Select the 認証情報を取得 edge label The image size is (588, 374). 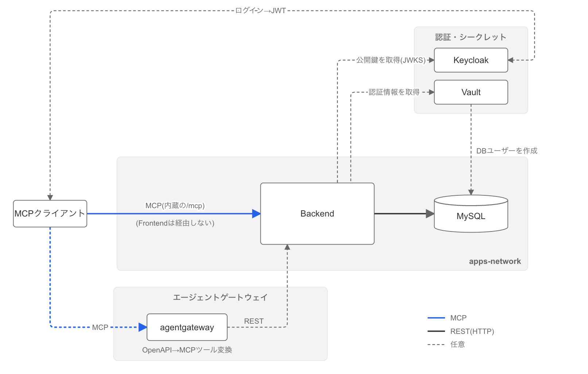click(x=394, y=92)
